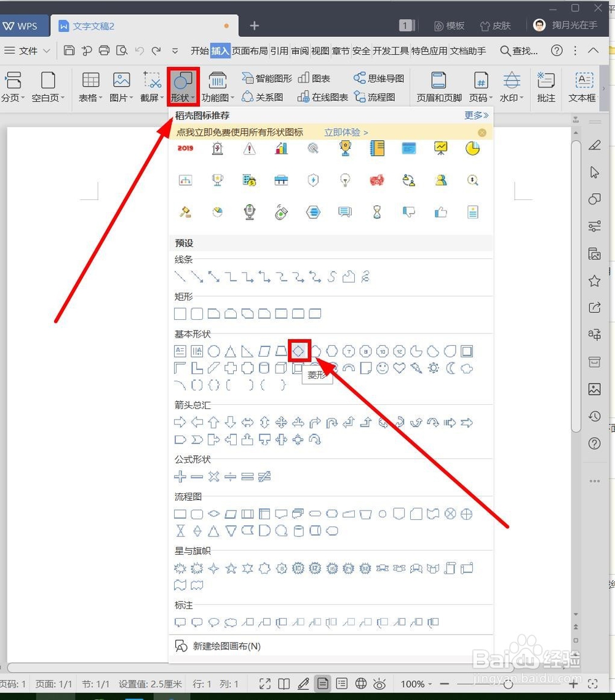
Task: Click the undo arrow
Action: click(x=139, y=50)
